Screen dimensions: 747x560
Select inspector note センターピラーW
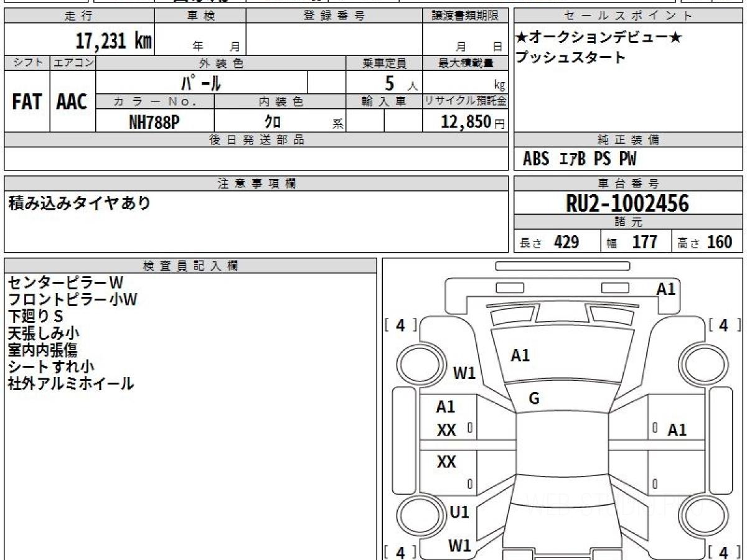click(x=65, y=283)
